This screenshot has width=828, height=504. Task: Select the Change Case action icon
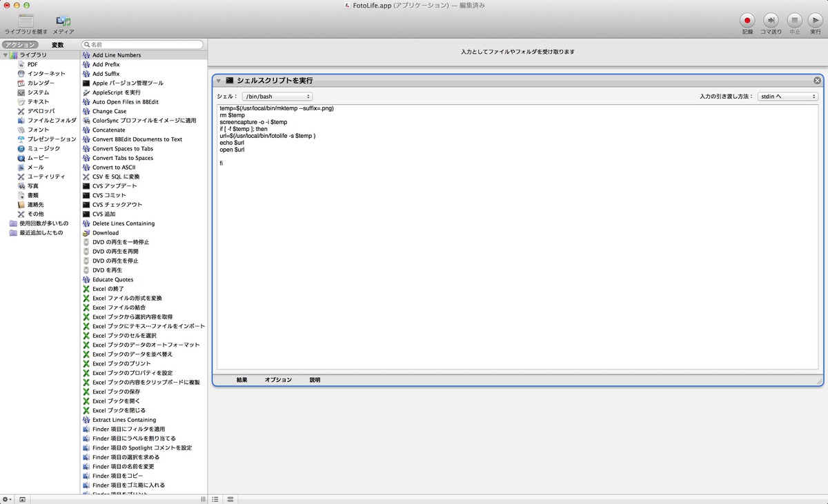86,111
